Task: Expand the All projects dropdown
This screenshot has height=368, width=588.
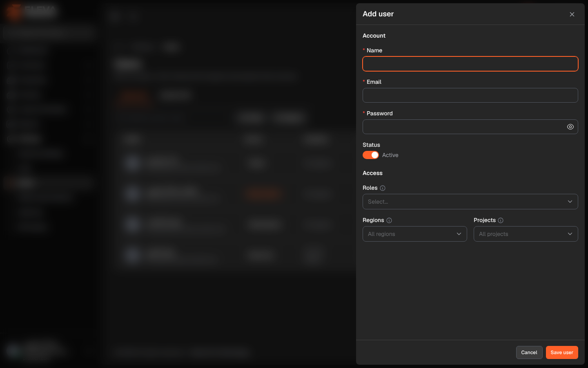Action: (526, 234)
